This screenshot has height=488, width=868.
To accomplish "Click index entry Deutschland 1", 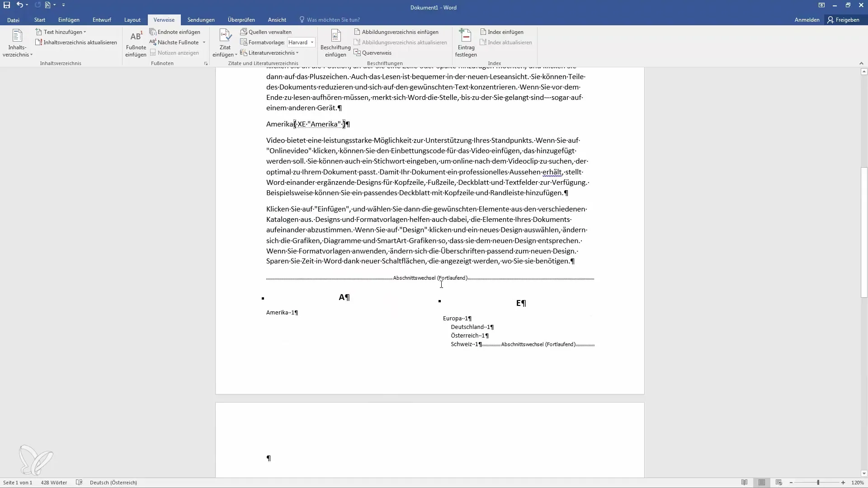I will [472, 327].
